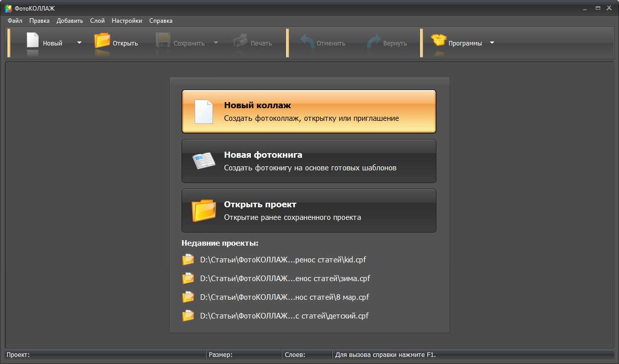
Task: Click the folder icon next to детский.cpf
Action: tap(188, 316)
